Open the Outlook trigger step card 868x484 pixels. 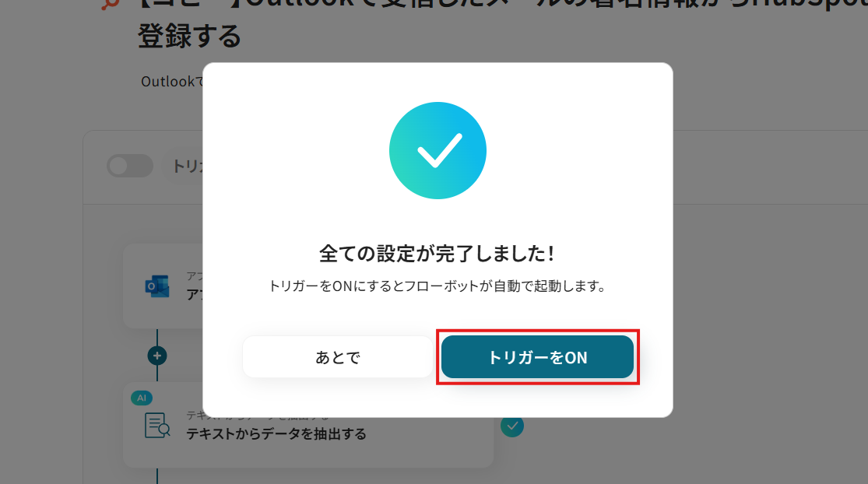163,286
